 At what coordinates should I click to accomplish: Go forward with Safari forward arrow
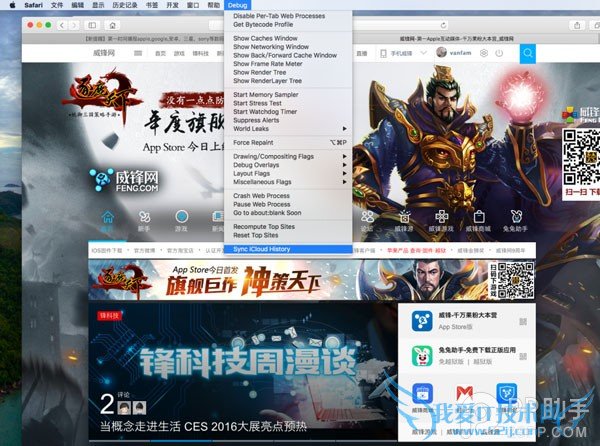[74, 25]
